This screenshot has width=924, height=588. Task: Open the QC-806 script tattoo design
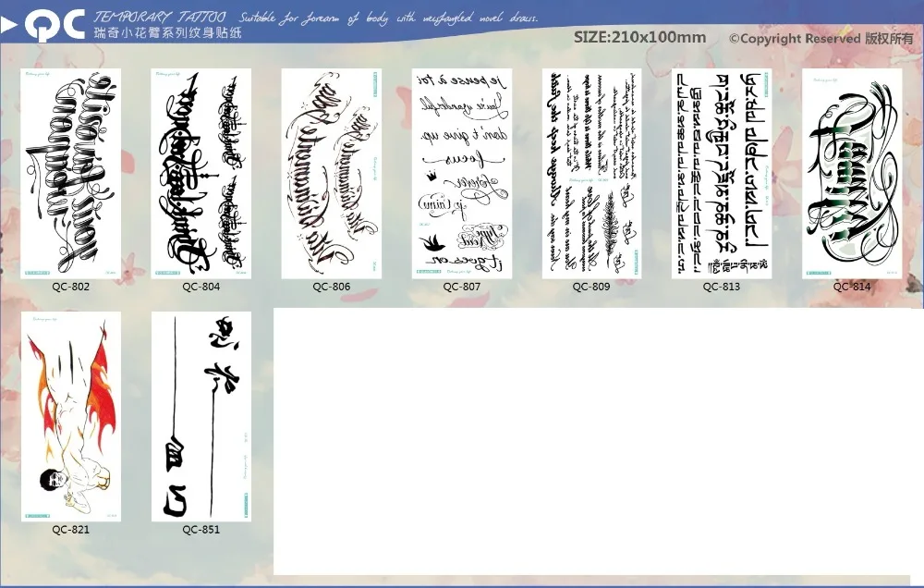(331, 174)
